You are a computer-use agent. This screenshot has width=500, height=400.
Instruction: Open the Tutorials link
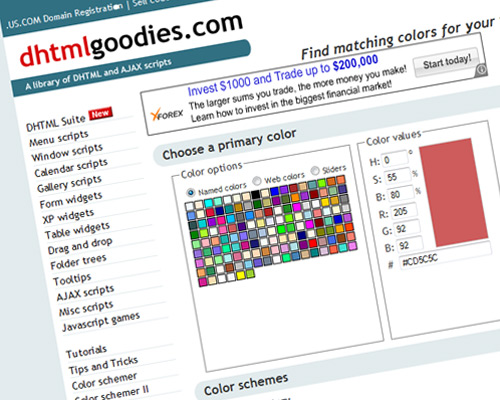pos(86,352)
